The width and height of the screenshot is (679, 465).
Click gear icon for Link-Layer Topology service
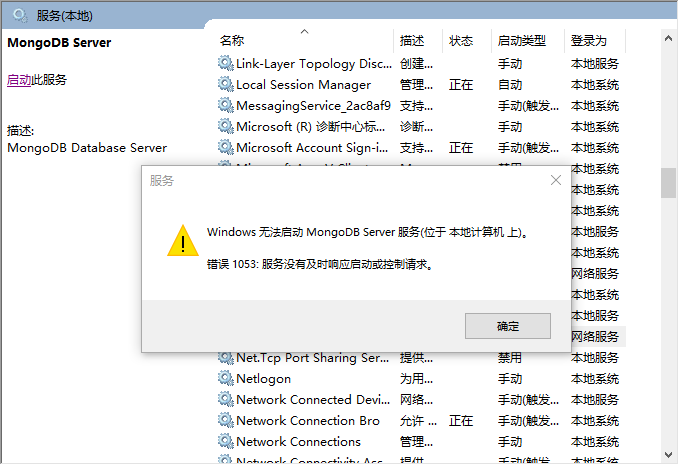(226, 63)
